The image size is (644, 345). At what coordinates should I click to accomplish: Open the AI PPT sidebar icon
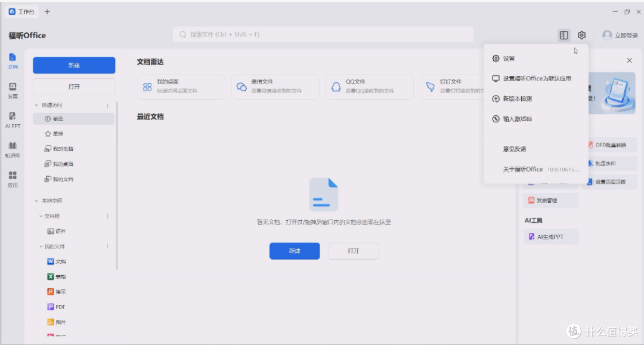pyautogui.click(x=13, y=120)
